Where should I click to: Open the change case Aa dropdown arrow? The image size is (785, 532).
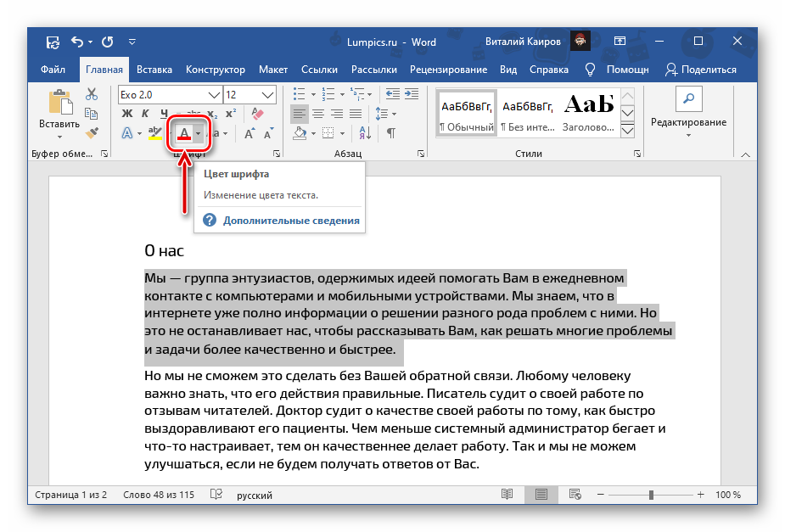[x=226, y=133]
